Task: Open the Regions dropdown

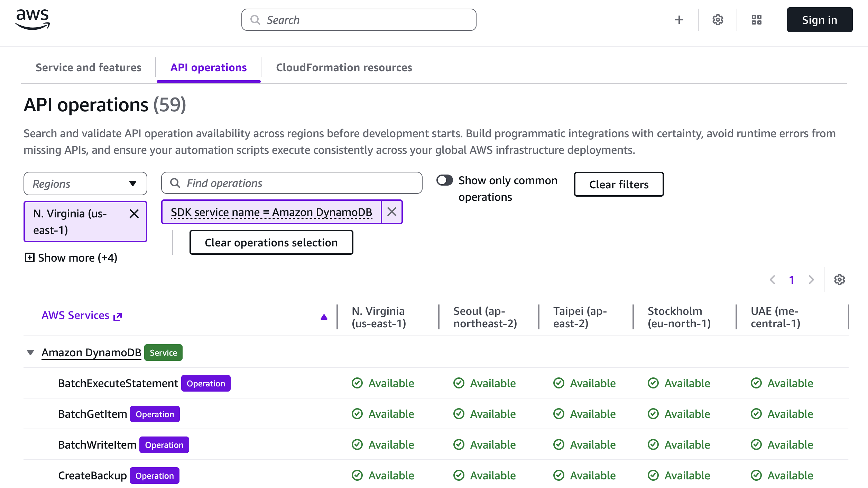Action: 85,184
